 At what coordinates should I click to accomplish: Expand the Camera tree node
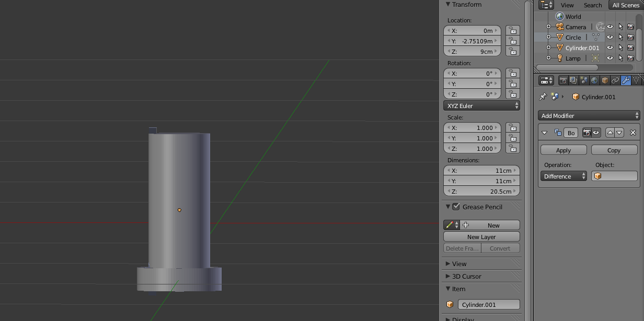pos(548,27)
